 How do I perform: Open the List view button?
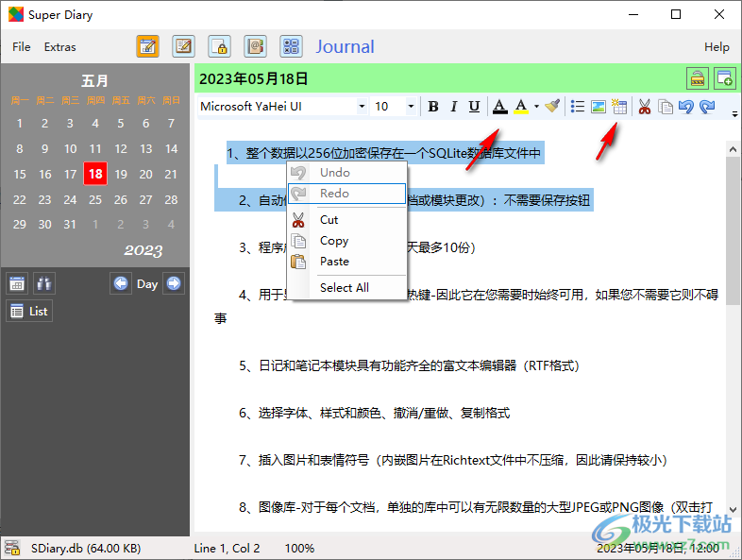[x=29, y=311]
